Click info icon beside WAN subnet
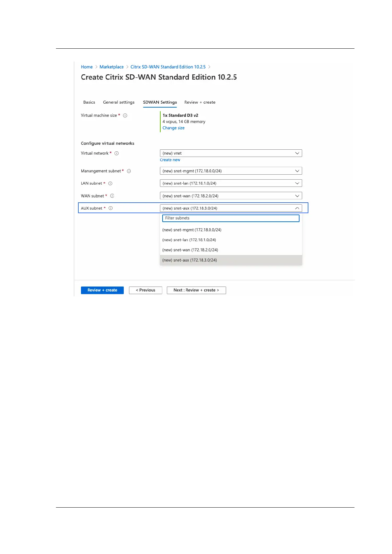392x554 pixels. 112,196
